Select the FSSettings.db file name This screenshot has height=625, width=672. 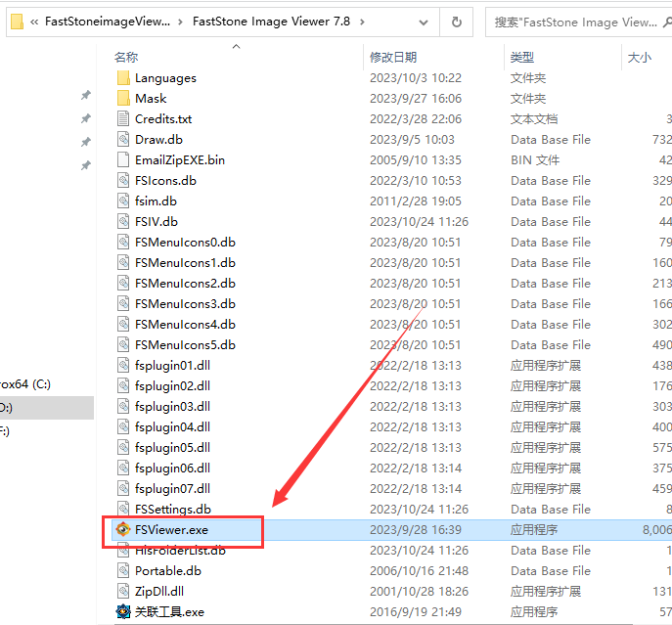[173, 510]
